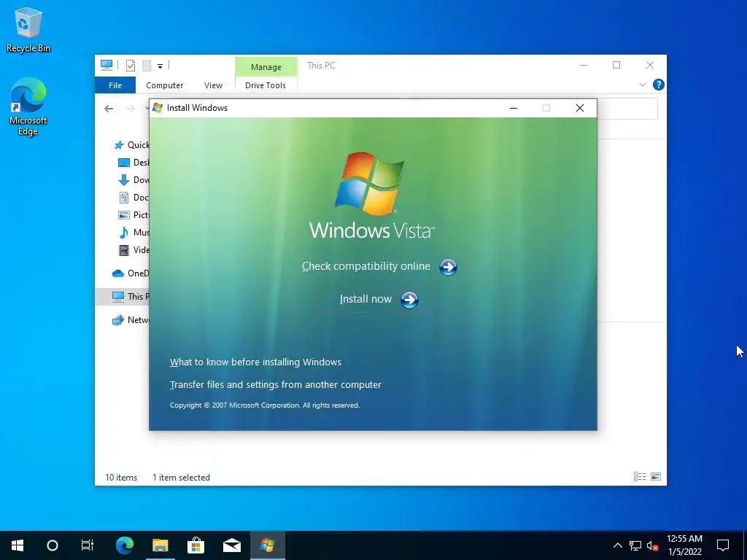Show hidden system tray icons
This screenshot has height=560, width=747.
tap(617, 545)
